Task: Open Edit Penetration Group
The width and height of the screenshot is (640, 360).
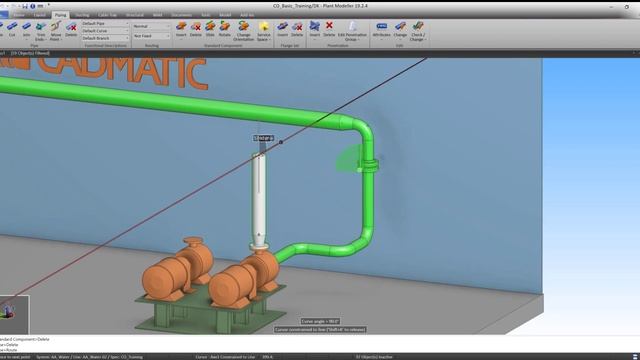Action: coord(352,31)
